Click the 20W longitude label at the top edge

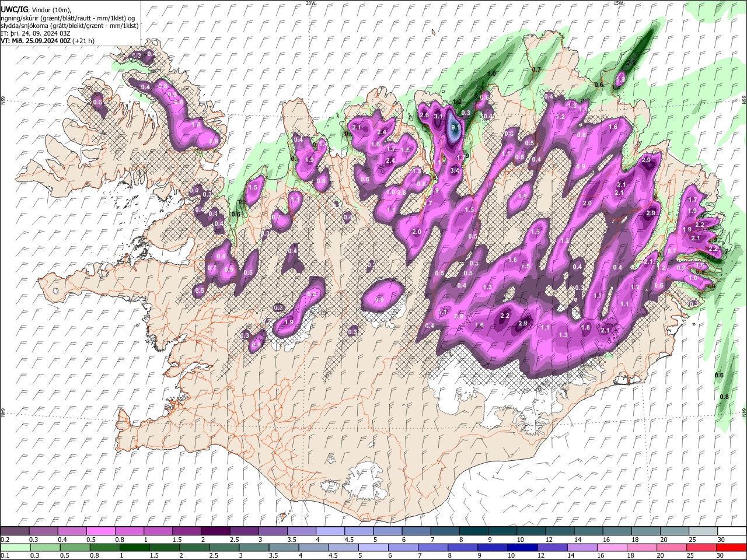(310, 3)
